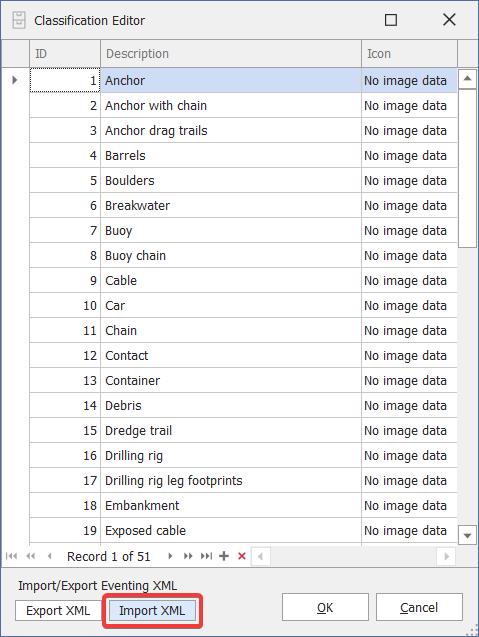Add new classification record with plus
Screen dimensions: 479x637
click(x=224, y=556)
